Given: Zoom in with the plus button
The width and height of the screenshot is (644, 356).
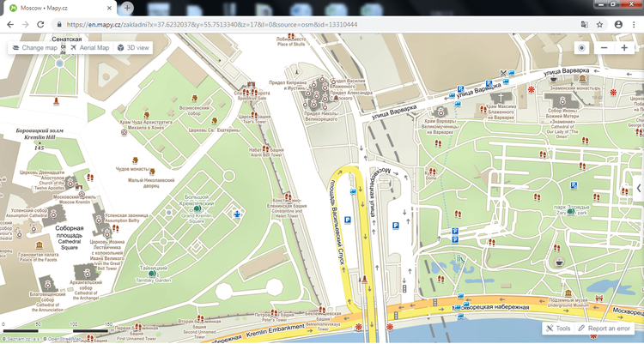Looking at the screenshot, I should coord(624,48).
